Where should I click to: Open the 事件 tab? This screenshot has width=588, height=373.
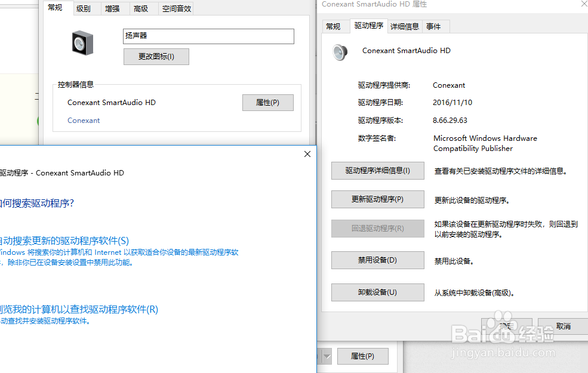[433, 27]
